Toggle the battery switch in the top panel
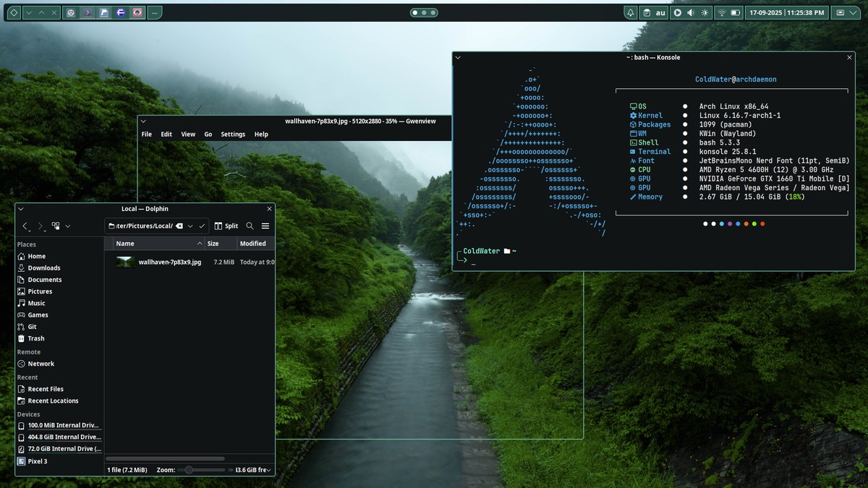Screen dimensions: 868x488 coord(735,12)
